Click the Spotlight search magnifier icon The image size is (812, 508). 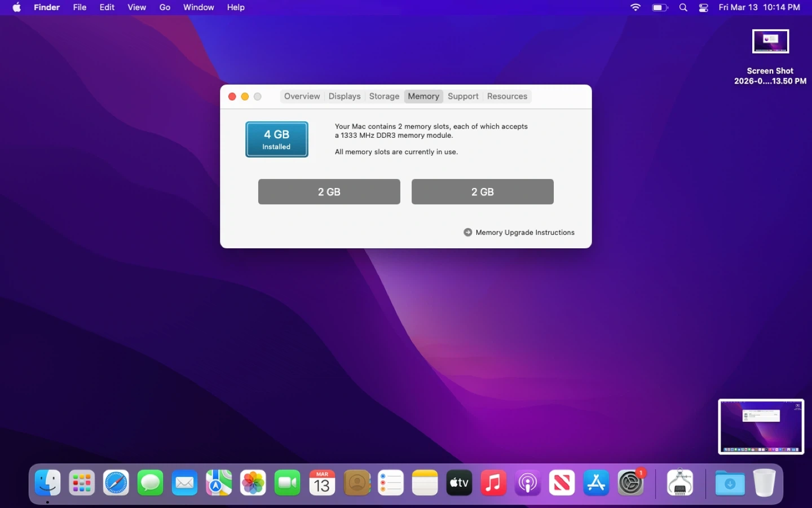683,7
